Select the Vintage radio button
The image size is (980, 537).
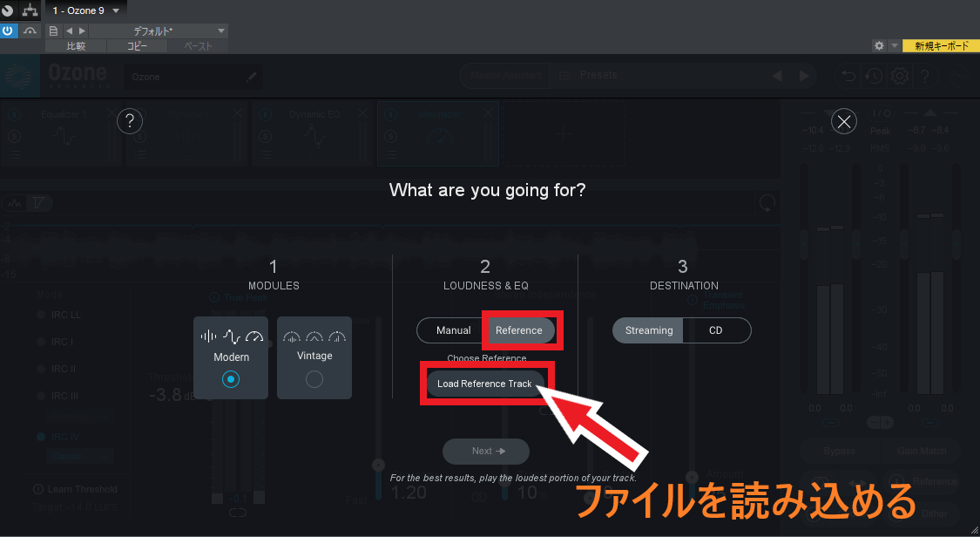[x=314, y=379]
